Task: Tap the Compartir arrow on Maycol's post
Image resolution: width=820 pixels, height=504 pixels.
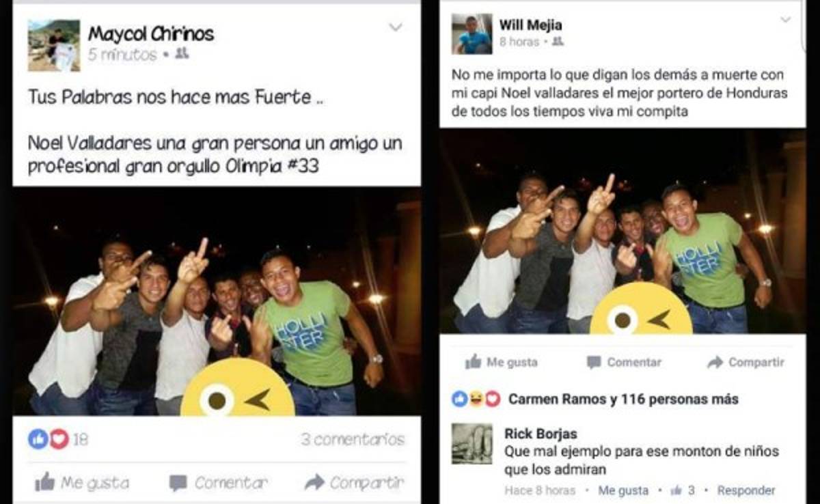Action: (x=354, y=483)
